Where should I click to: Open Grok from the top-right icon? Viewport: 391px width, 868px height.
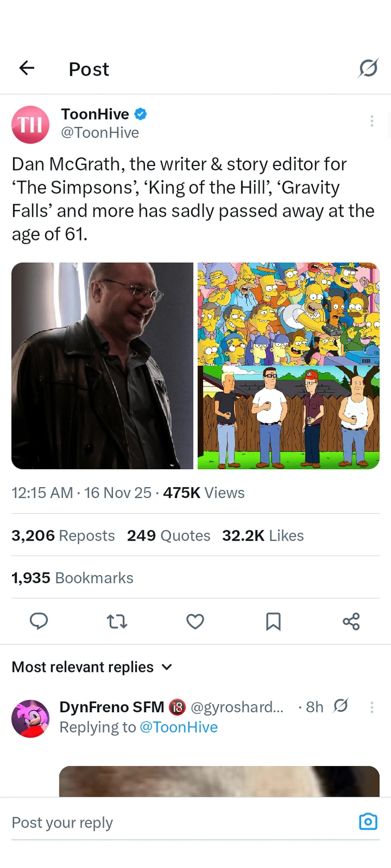(x=368, y=68)
